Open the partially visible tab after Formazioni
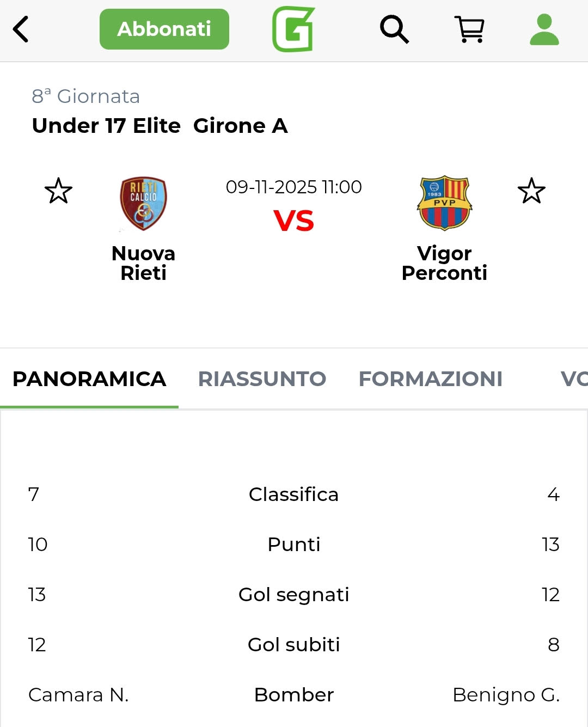The image size is (588, 727). tap(573, 379)
